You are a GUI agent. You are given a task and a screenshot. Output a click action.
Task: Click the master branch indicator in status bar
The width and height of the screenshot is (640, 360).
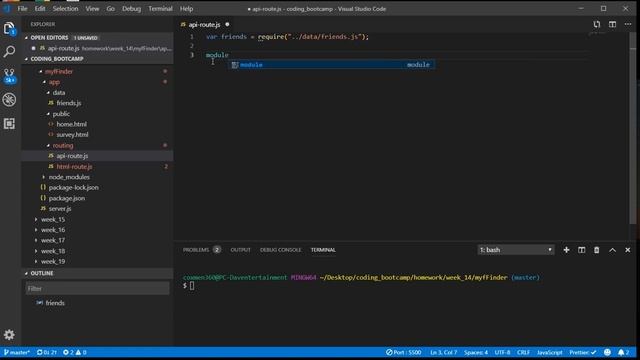pos(17,352)
